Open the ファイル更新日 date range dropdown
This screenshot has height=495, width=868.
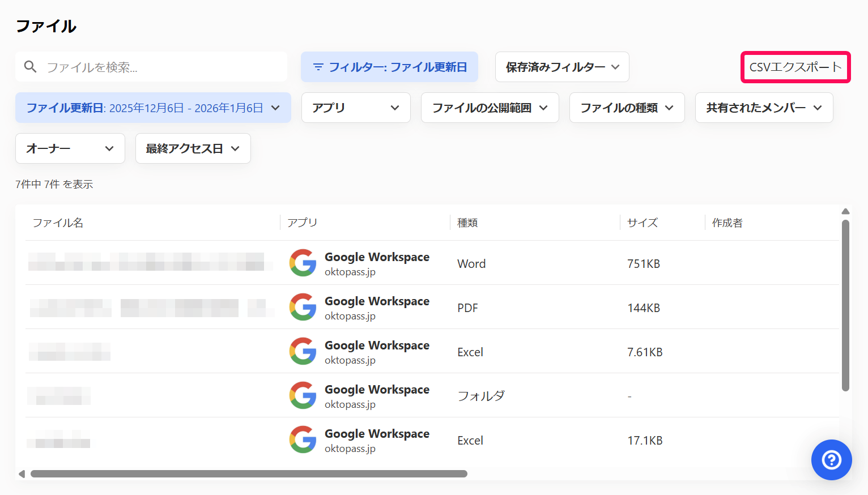[x=153, y=108]
